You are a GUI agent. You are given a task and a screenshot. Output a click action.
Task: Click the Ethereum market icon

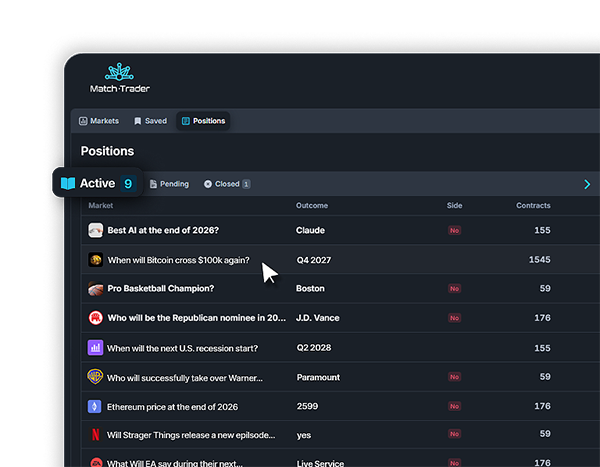(x=96, y=406)
